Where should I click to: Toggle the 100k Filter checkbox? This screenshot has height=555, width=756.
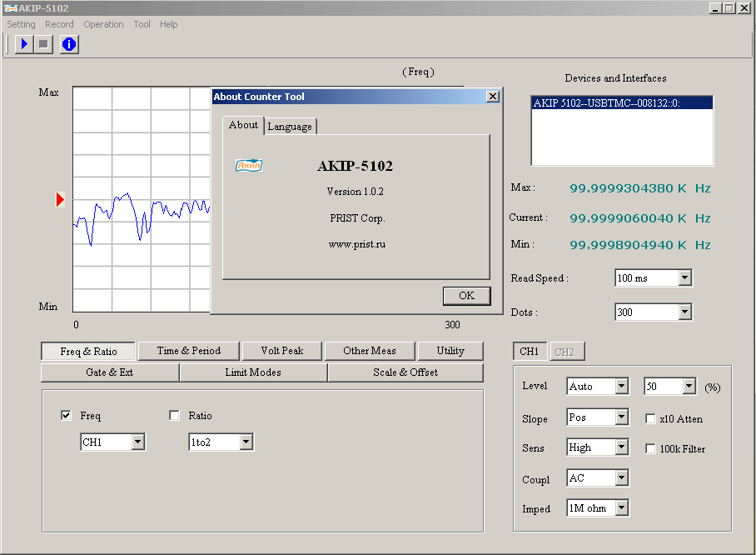click(651, 449)
